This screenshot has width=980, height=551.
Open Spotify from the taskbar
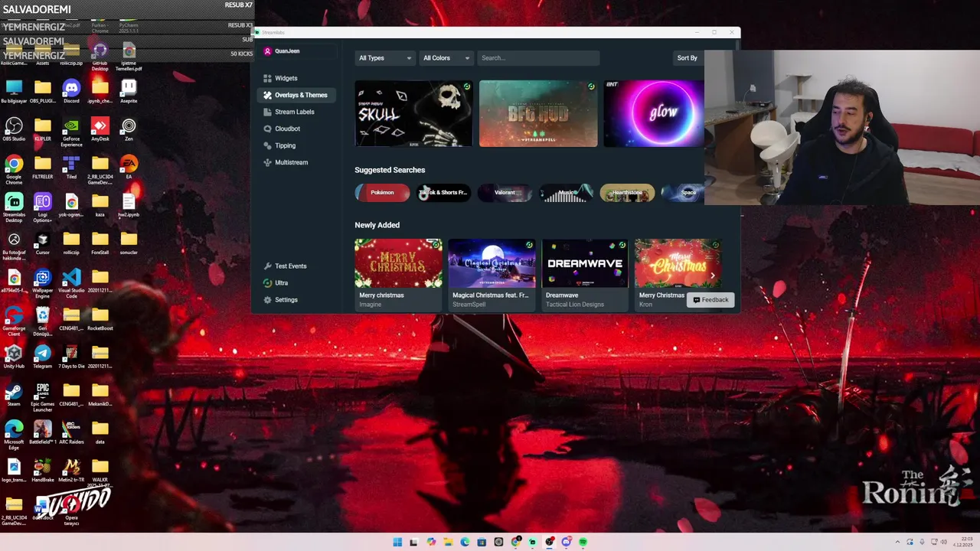coord(583,542)
